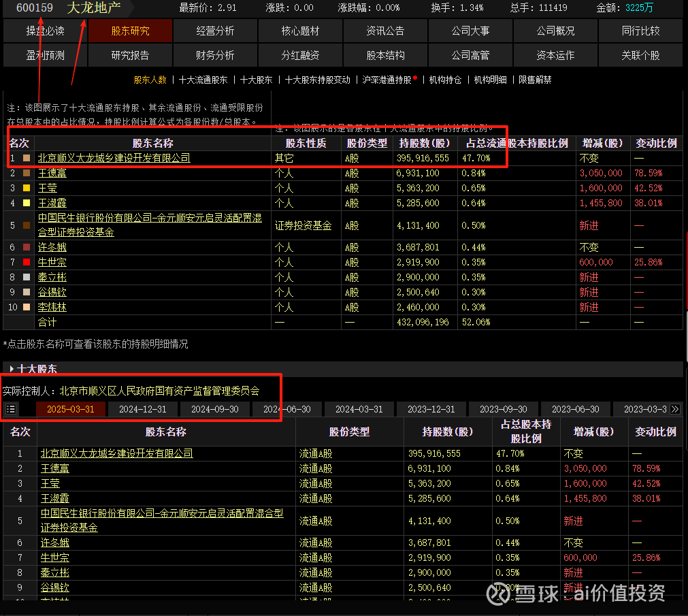Open the 操盘必读 tab
Screen dimensions: 688x616
click(45, 31)
